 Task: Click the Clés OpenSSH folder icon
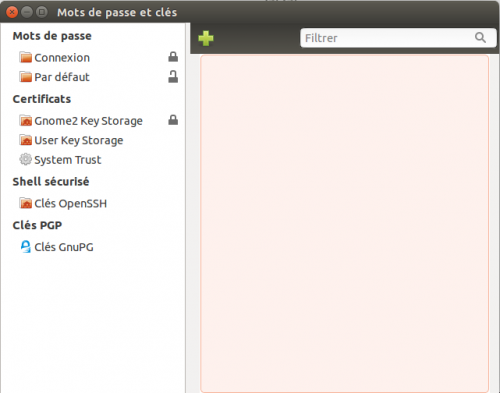click(x=26, y=203)
